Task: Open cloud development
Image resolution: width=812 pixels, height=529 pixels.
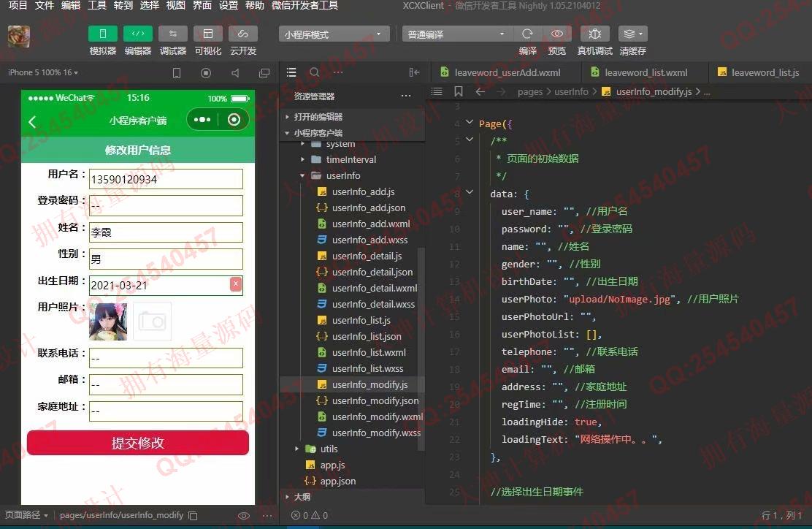Action: [x=243, y=34]
